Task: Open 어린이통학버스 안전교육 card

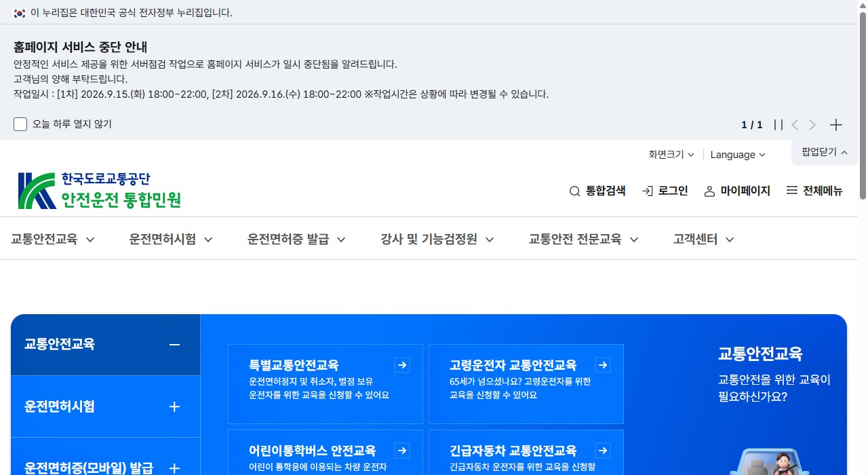Action: tap(325, 452)
